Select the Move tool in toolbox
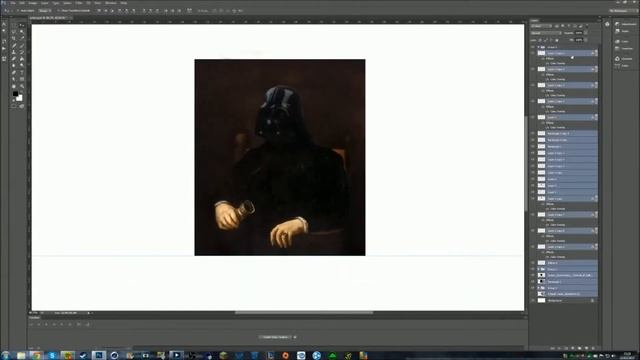The image size is (640, 360). click(22, 25)
